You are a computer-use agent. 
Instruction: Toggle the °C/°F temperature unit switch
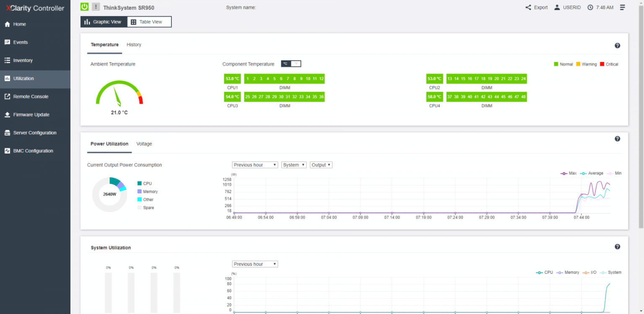291,64
